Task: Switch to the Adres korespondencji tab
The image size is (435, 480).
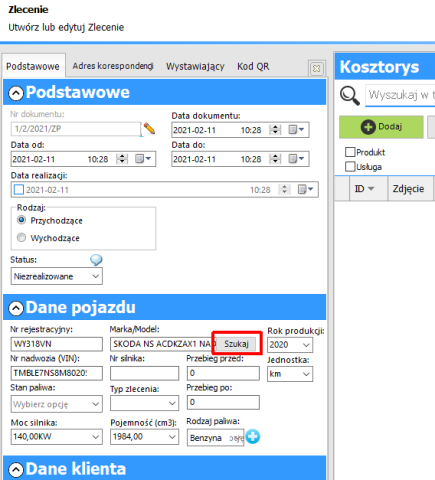Action: tap(113, 66)
